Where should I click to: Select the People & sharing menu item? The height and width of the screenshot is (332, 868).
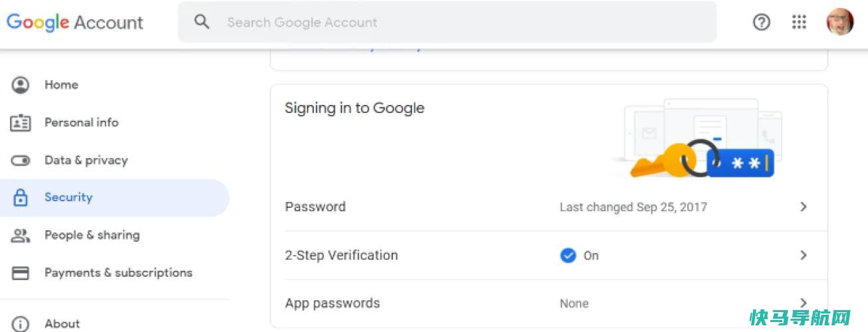115,235
